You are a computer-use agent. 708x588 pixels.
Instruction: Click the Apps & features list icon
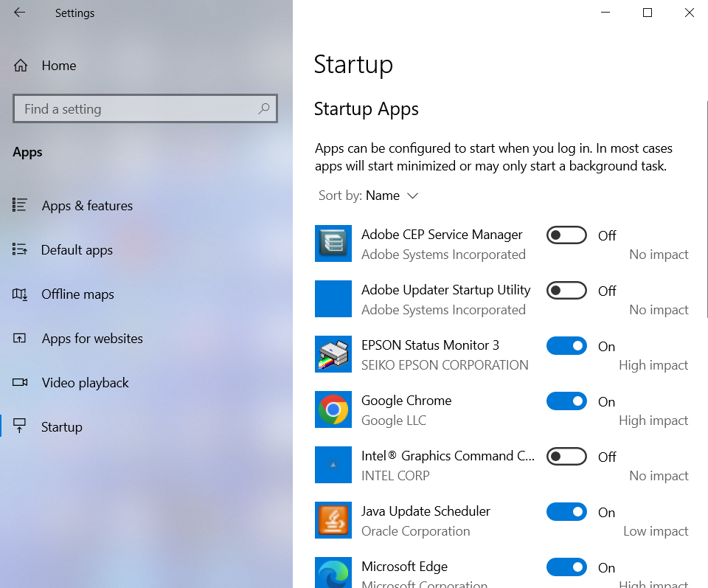(20, 205)
